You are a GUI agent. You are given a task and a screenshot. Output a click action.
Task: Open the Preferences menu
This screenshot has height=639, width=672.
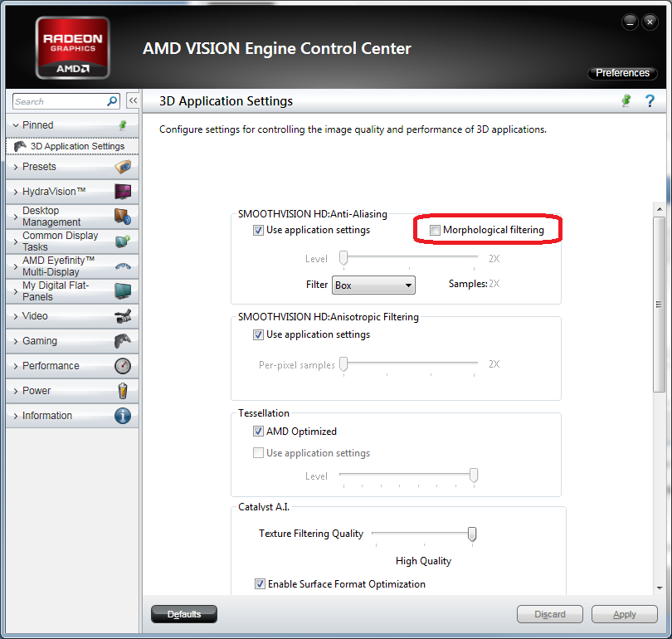tap(622, 73)
